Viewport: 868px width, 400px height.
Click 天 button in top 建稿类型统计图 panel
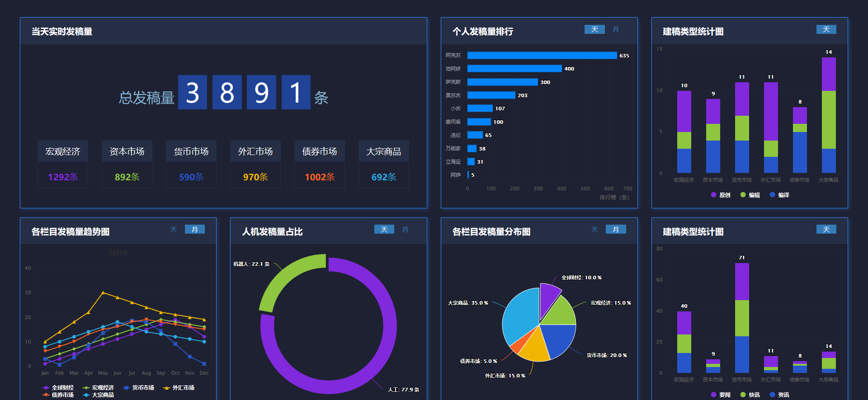pos(826,29)
